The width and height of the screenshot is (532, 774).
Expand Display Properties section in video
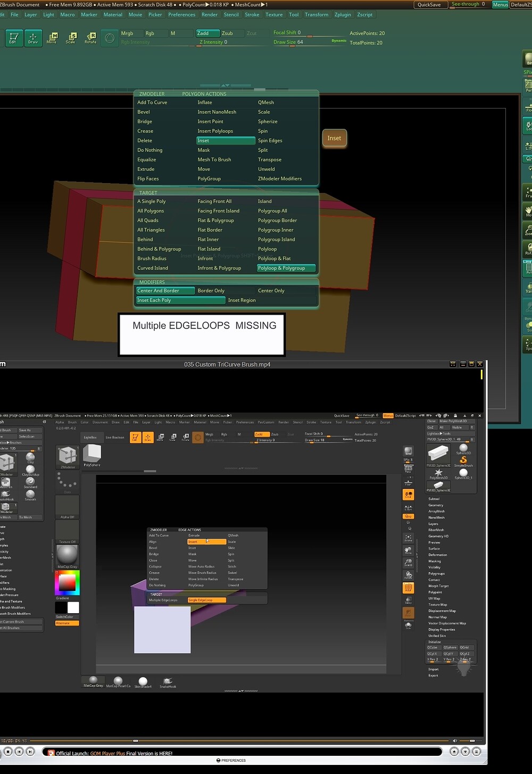[x=442, y=629]
